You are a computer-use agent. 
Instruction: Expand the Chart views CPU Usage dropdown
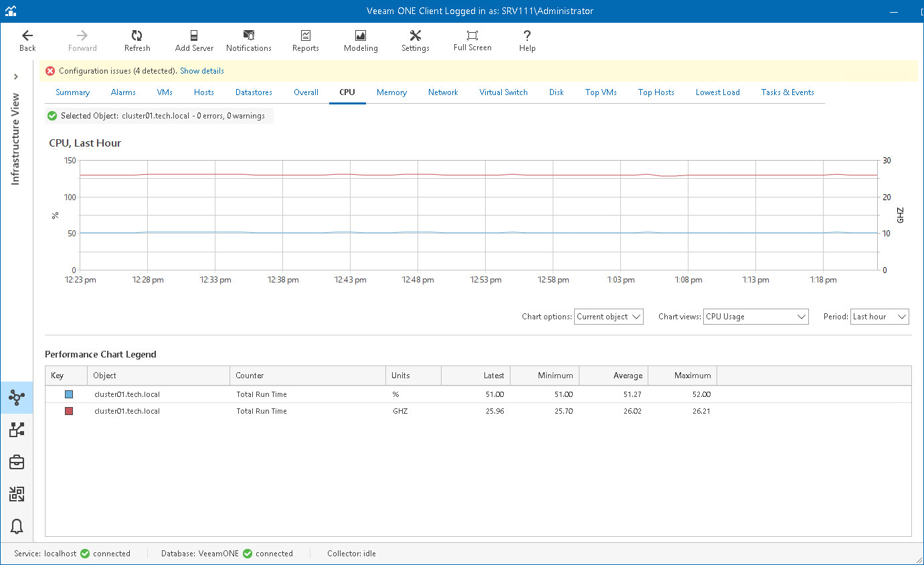755,317
